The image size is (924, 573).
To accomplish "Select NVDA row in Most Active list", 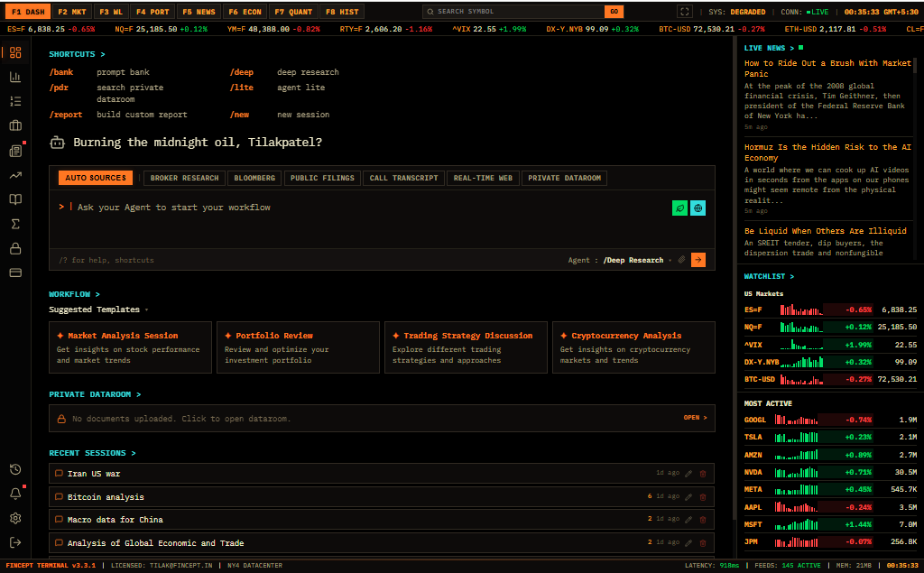I will click(x=830, y=472).
